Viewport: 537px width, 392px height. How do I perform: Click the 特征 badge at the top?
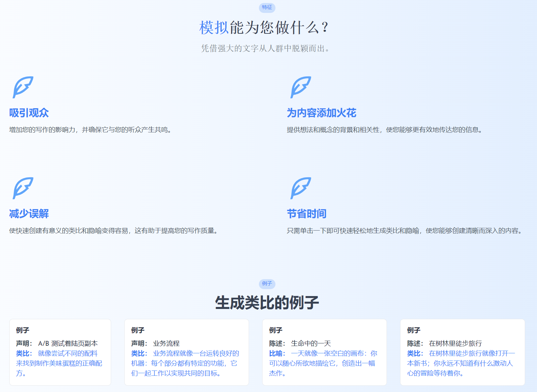[x=267, y=7]
